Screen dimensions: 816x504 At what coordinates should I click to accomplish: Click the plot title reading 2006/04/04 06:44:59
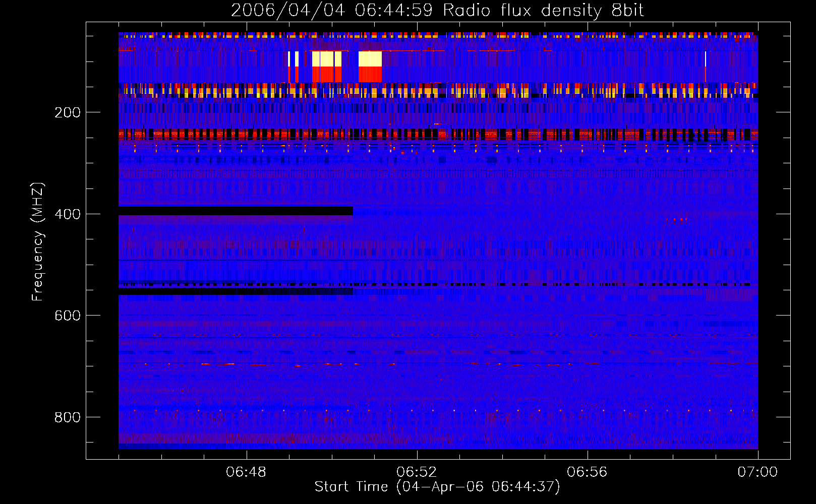(437, 11)
